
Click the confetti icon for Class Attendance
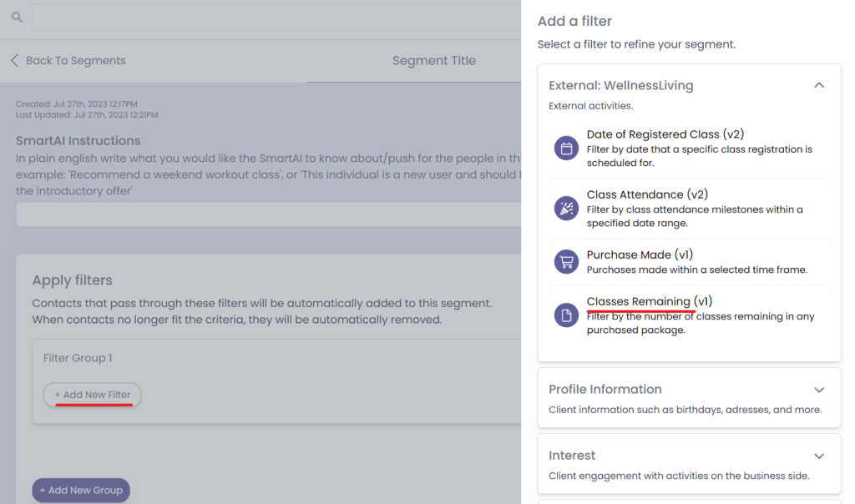[x=566, y=209]
